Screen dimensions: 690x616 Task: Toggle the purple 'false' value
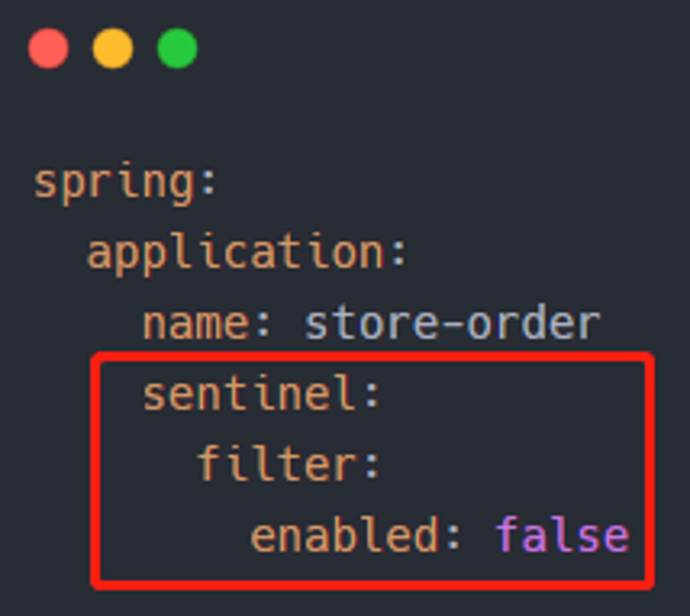pyautogui.click(x=563, y=535)
